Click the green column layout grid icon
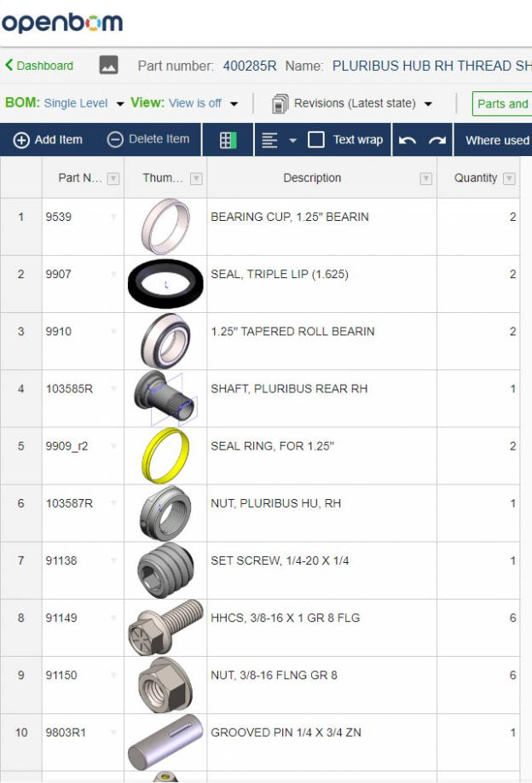The height and width of the screenshot is (783, 532). coord(228,141)
